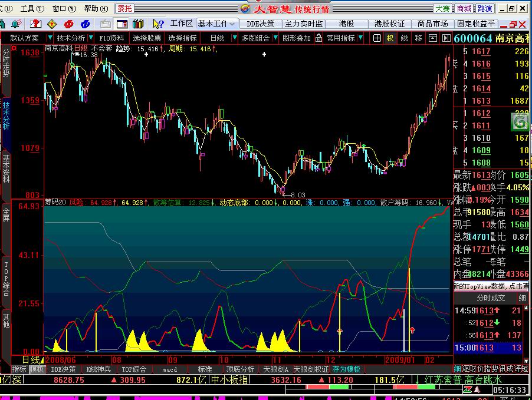
Task: Toggle the 线 drawing button
Action: [404, 38]
